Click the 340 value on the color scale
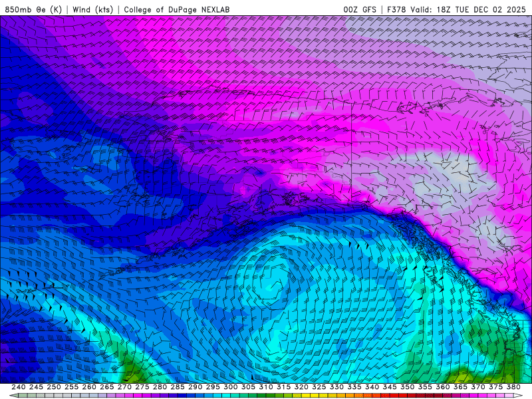Screen dimensions: 532x399 tap(372, 387)
